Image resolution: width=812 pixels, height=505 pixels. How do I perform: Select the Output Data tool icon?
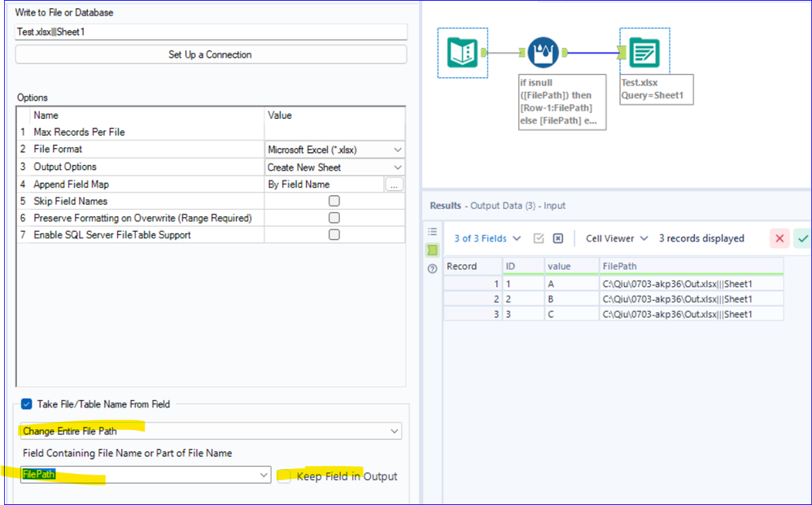pos(644,53)
